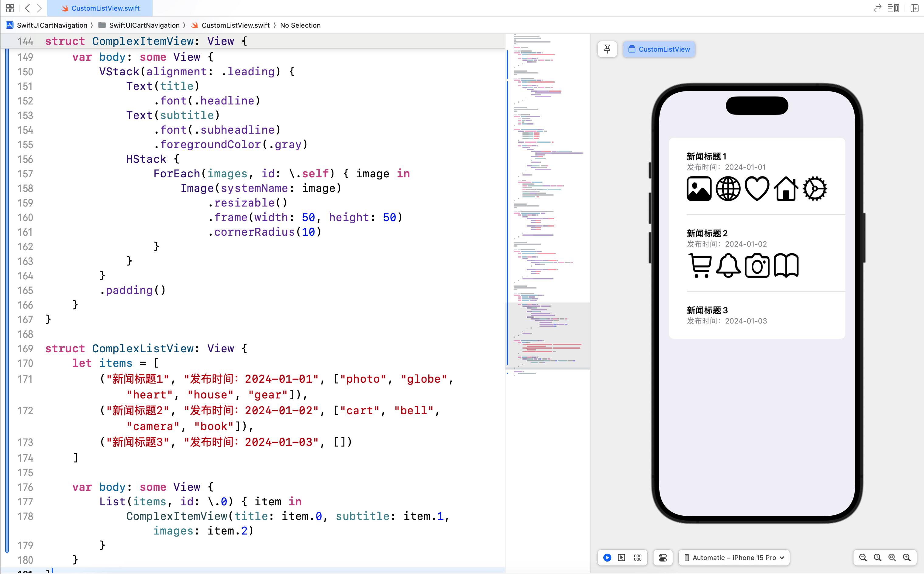Tap the camera icon in preview

757,265
